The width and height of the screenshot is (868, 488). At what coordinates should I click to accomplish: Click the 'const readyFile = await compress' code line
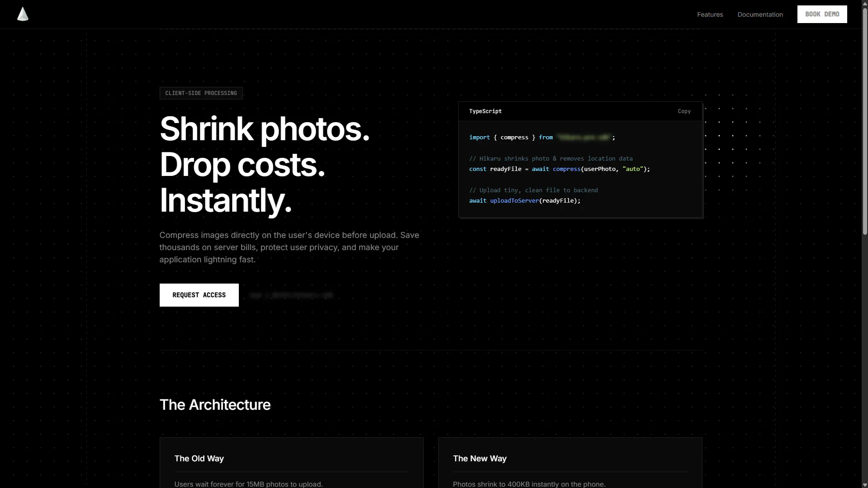pos(559,169)
